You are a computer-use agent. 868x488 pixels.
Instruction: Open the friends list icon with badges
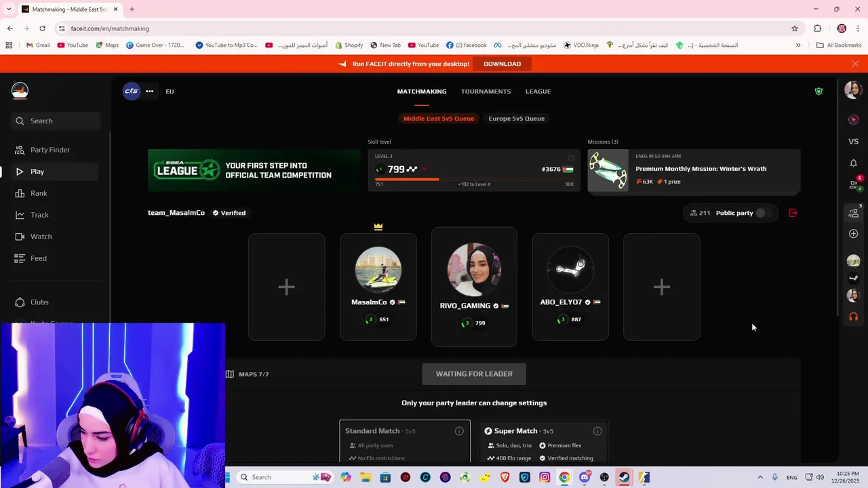[854, 184]
